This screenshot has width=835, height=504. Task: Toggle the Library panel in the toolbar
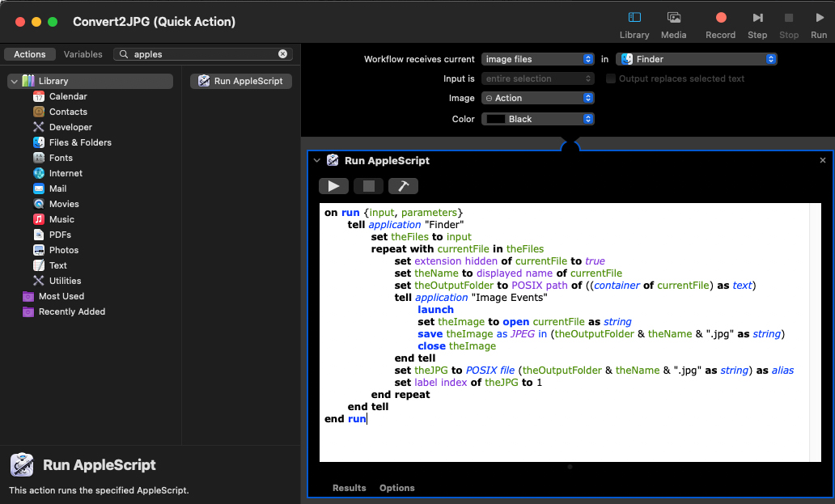(634, 25)
